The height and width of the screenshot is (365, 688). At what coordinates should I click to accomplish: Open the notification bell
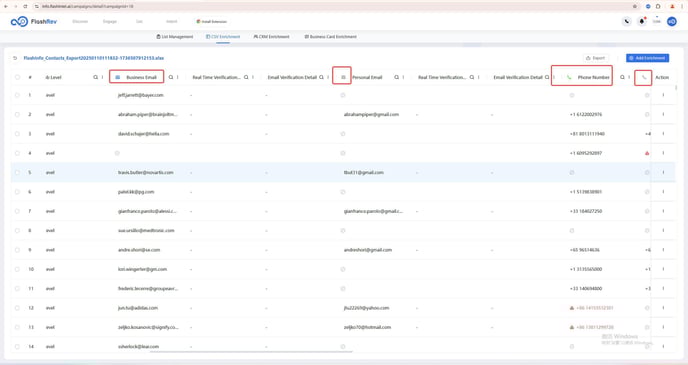tap(641, 21)
